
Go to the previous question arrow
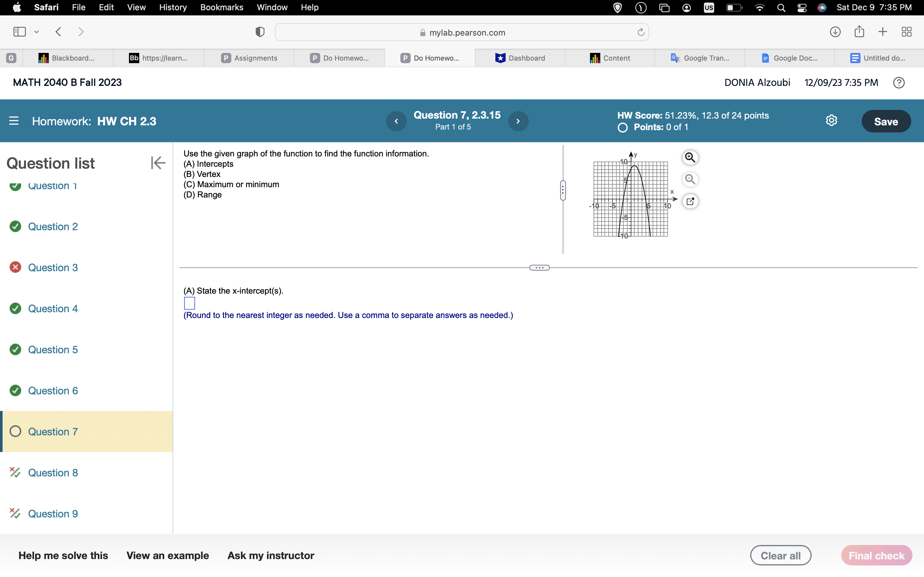[x=396, y=121]
